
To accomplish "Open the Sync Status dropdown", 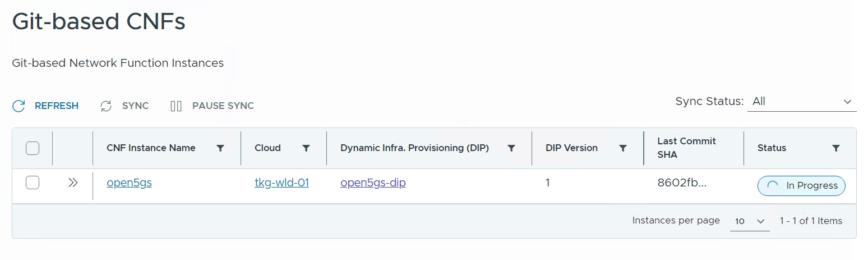I will (x=801, y=102).
